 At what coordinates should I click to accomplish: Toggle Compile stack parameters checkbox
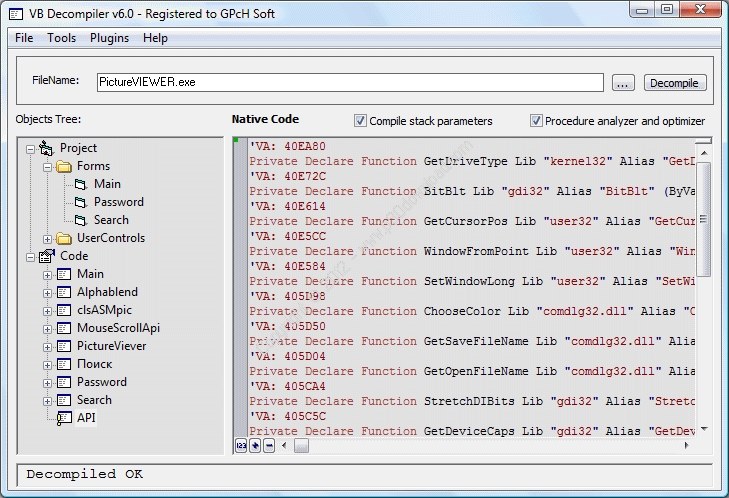[x=360, y=121]
